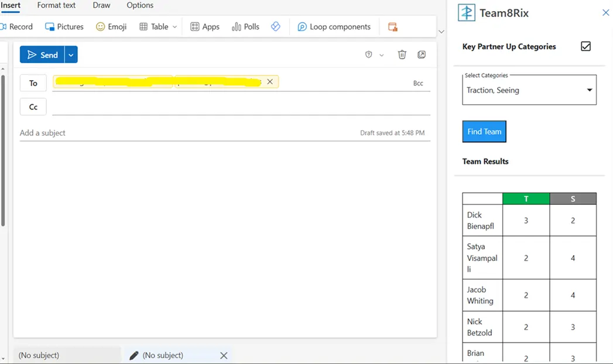The height and width of the screenshot is (364, 613).
Task: Expand the sensitivity chevron next to the shield
Action: (382, 55)
